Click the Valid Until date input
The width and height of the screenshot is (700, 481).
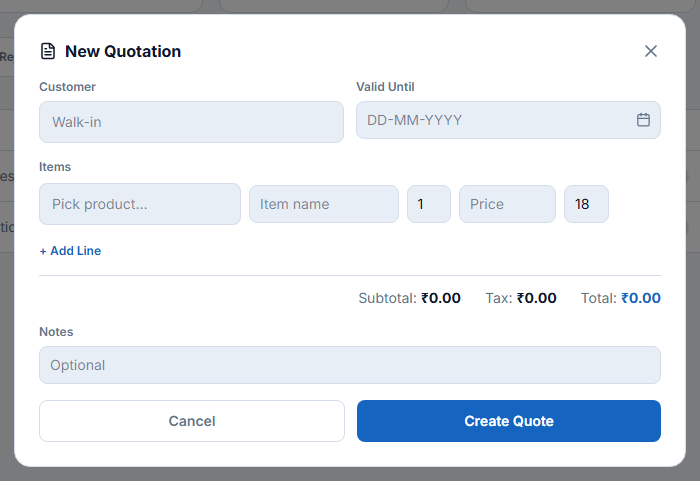coord(508,120)
